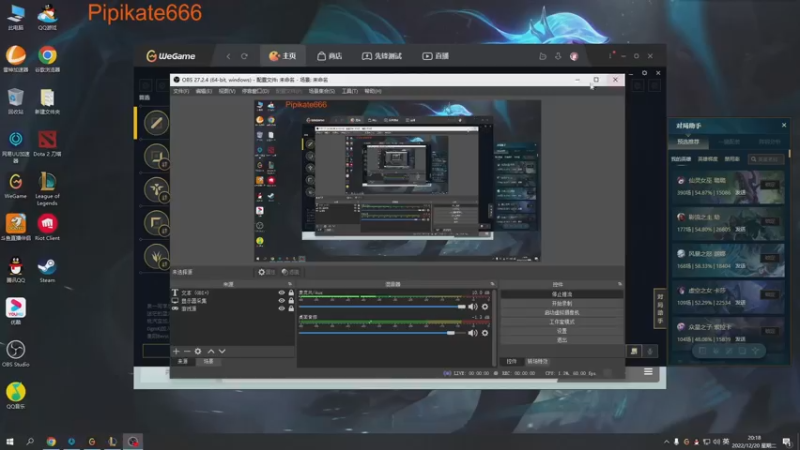Viewport: 800px width, 450px height.
Task: Go to WeGame 主页 tab
Action: 283,56
